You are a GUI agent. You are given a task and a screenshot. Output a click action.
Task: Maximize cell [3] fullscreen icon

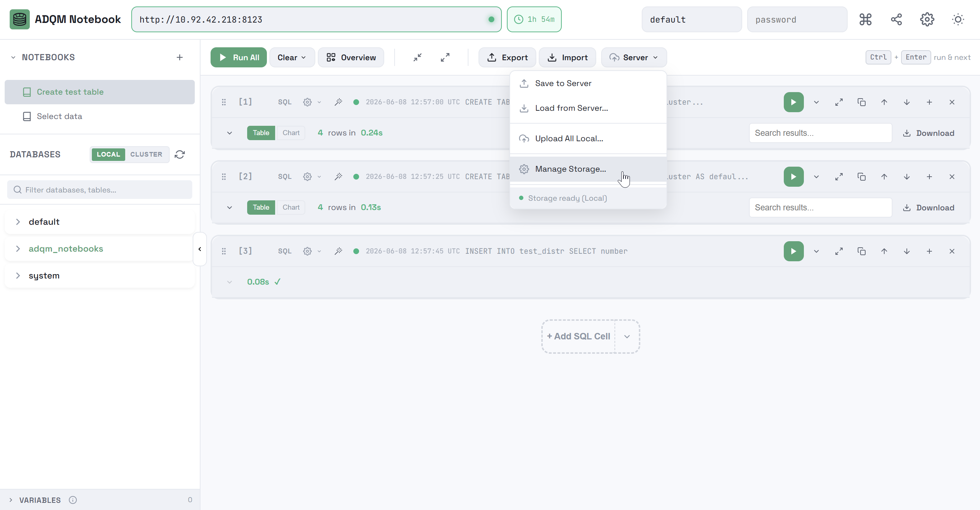click(838, 251)
